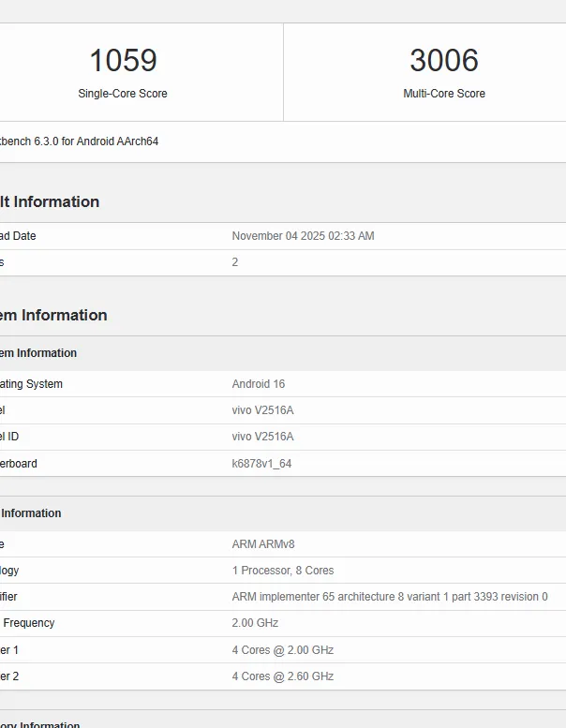
Task: Click the 2.00 GHz base frequency value
Action: (x=255, y=623)
